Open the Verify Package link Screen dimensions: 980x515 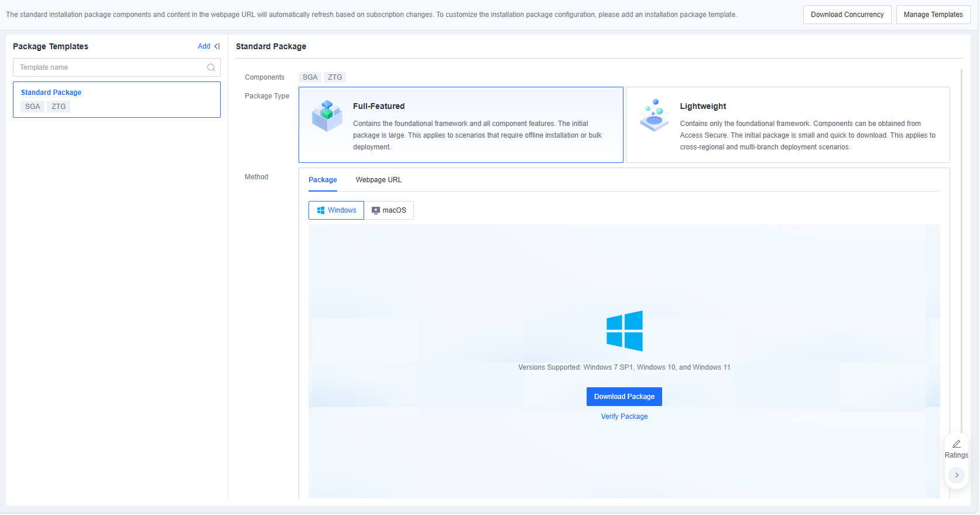click(624, 417)
